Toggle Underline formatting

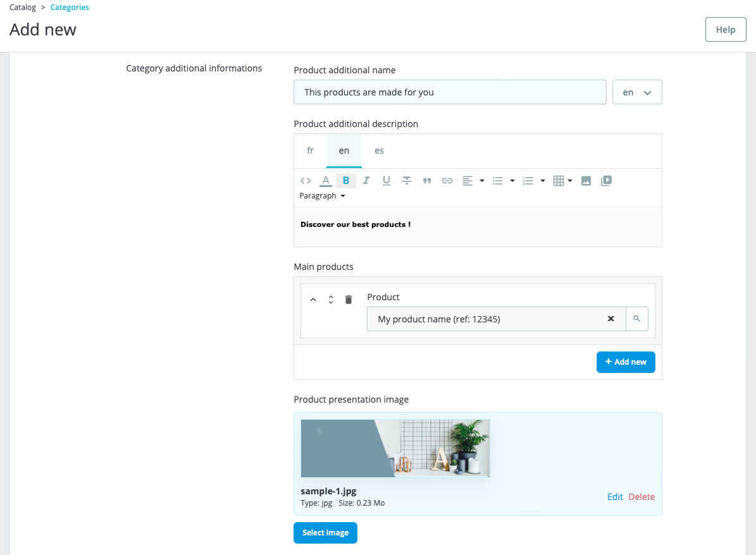click(386, 180)
